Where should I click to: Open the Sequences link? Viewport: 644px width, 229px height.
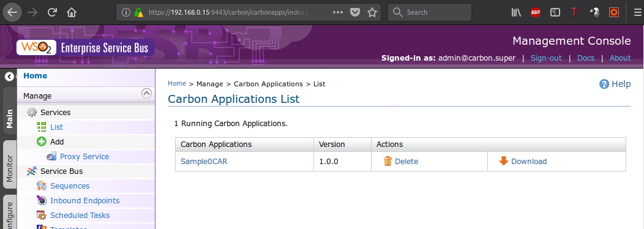click(x=70, y=186)
